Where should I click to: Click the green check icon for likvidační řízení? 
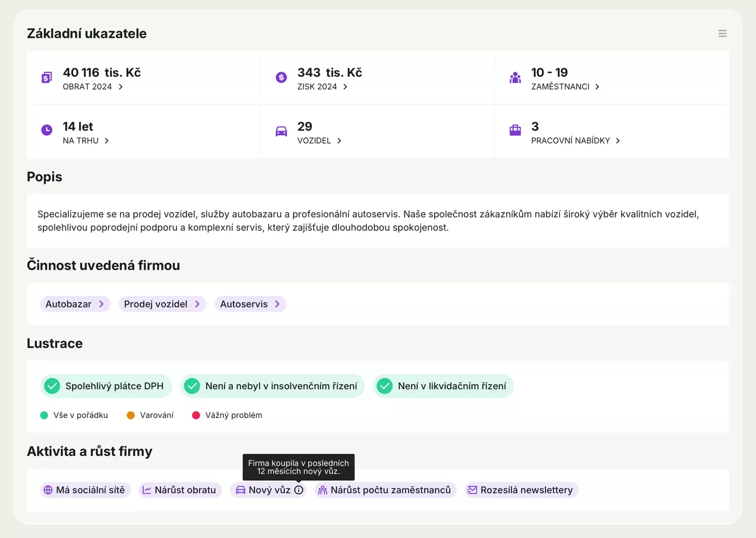point(385,386)
